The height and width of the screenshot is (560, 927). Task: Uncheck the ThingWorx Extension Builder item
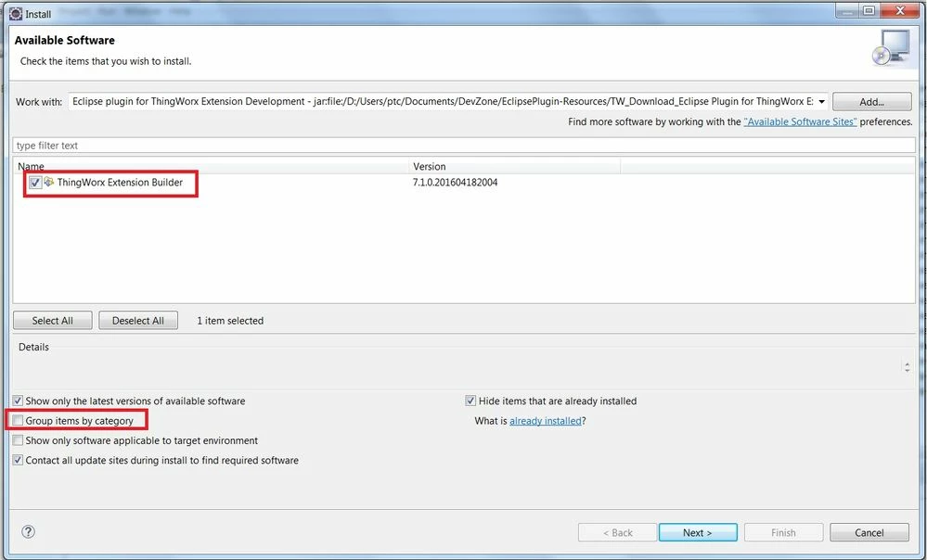pos(34,183)
